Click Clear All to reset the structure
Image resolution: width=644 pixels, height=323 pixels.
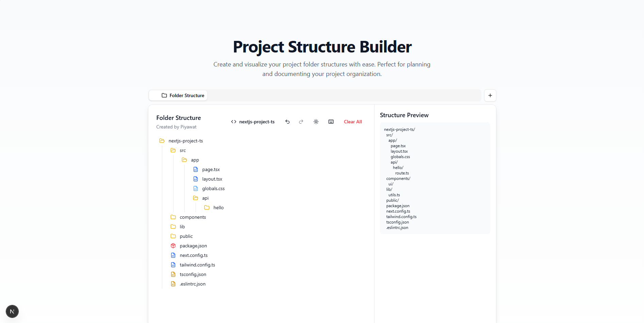tap(353, 122)
